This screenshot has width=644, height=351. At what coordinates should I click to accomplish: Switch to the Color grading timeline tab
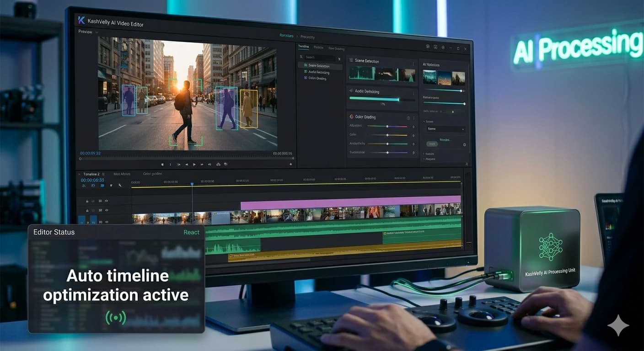[x=152, y=174]
